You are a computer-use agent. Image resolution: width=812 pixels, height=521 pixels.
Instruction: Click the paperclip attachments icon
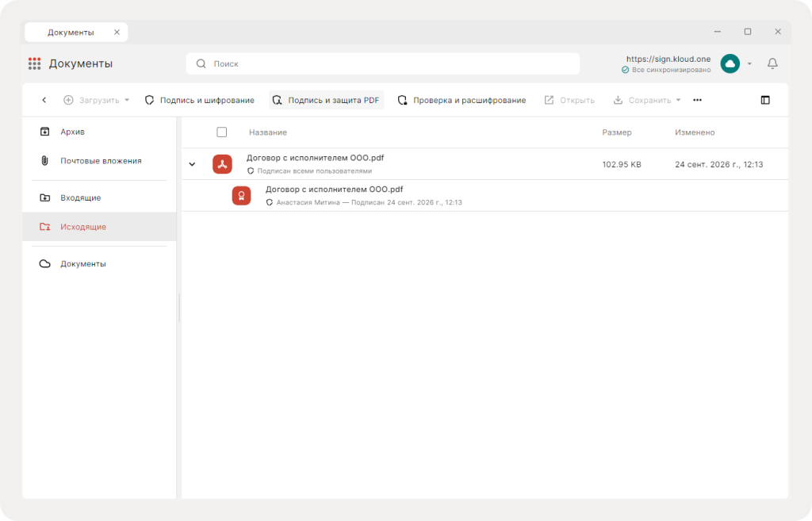point(45,160)
